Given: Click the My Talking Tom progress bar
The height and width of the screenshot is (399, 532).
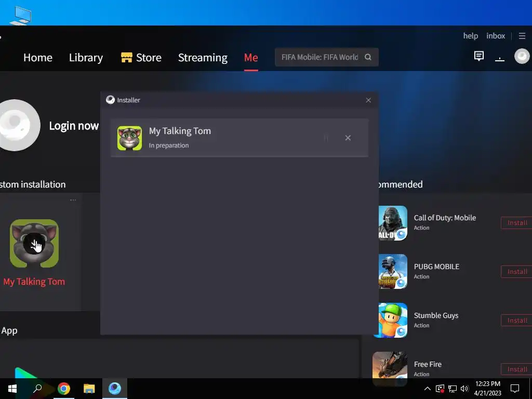Looking at the screenshot, I should click(x=240, y=156).
